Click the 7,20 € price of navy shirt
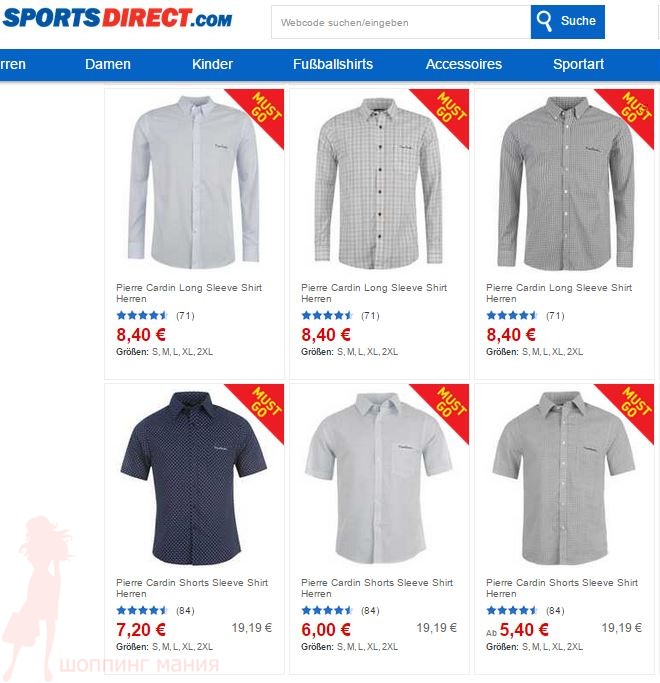 pyautogui.click(x=141, y=629)
